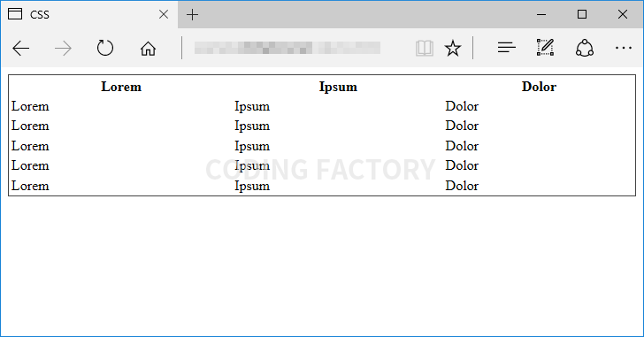Maximize the browser window
Image resolution: width=644 pixels, height=337 pixels.
[582, 14]
